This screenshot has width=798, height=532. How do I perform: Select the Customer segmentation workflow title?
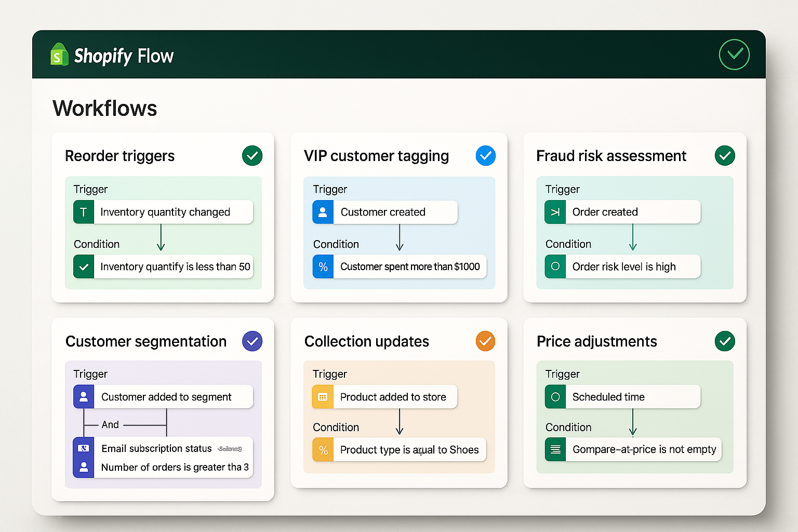coord(146,341)
